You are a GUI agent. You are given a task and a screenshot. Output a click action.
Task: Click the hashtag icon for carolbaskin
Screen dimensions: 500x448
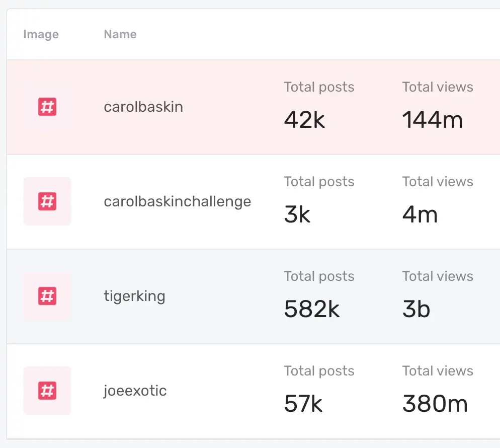pyautogui.click(x=47, y=107)
